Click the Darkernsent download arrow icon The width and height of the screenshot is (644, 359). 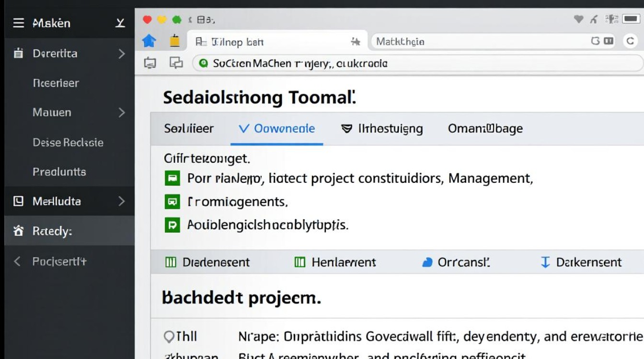click(545, 262)
